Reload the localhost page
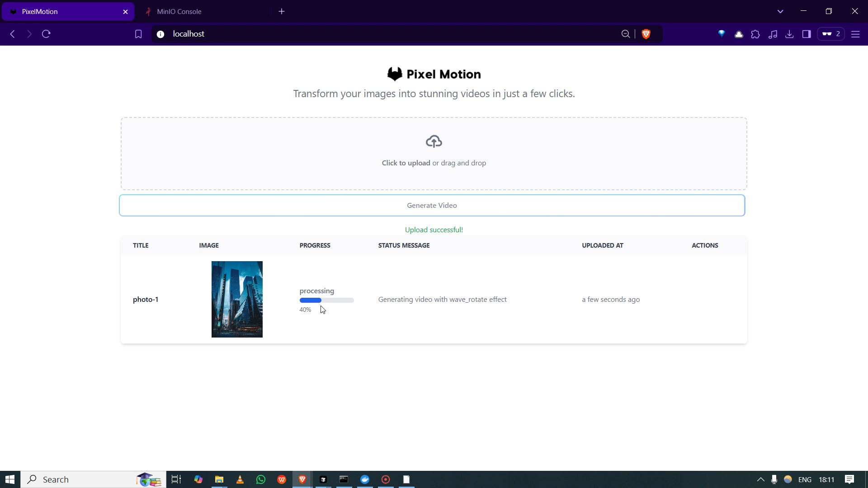 [46, 34]
